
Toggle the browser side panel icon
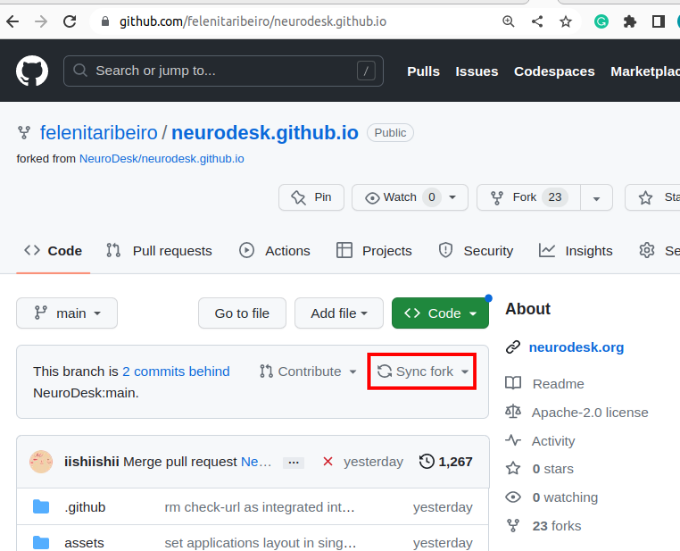point(658,21)
